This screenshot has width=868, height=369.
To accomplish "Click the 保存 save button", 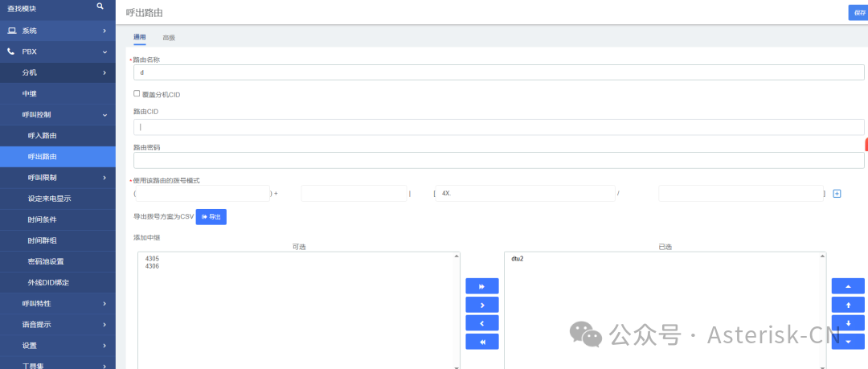I will [859, 13].
